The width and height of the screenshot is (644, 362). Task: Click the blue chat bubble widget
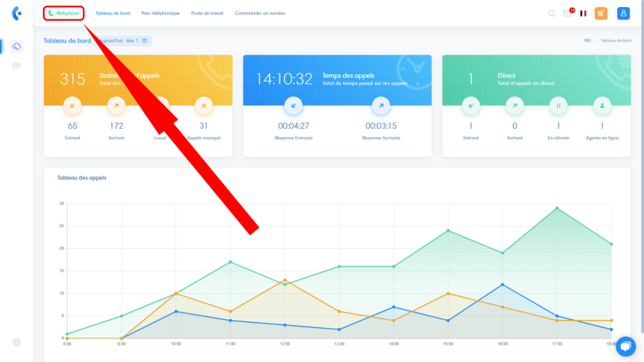click(625, 346)
